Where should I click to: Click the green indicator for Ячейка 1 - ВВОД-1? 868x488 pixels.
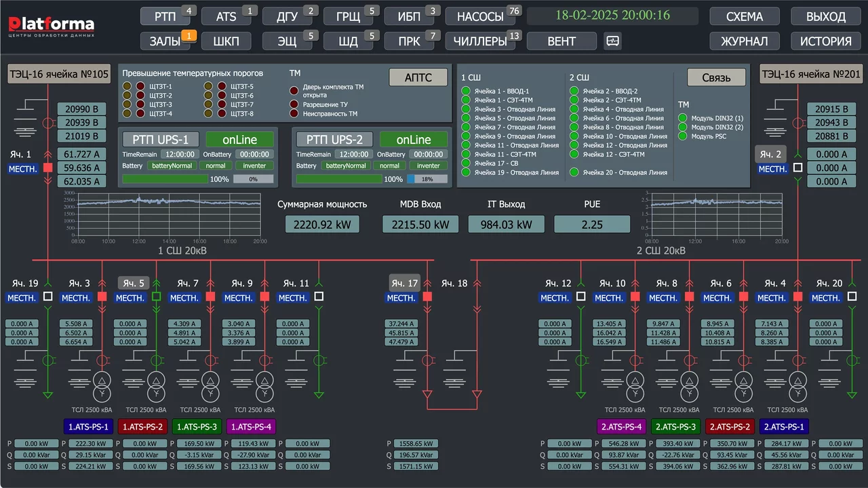tap(466, 91)
